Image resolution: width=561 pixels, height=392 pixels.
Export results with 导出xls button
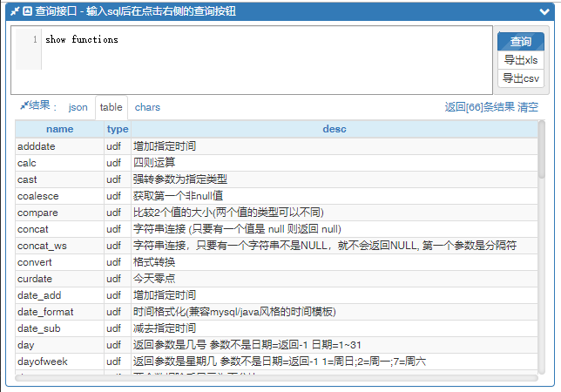(521, 60)
